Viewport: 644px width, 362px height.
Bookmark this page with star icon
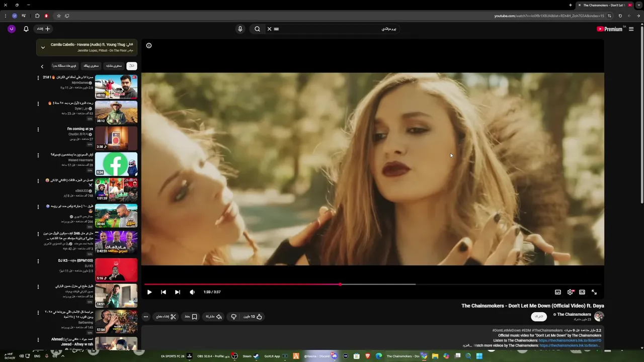pyautogui.click(x=58, y=16)
